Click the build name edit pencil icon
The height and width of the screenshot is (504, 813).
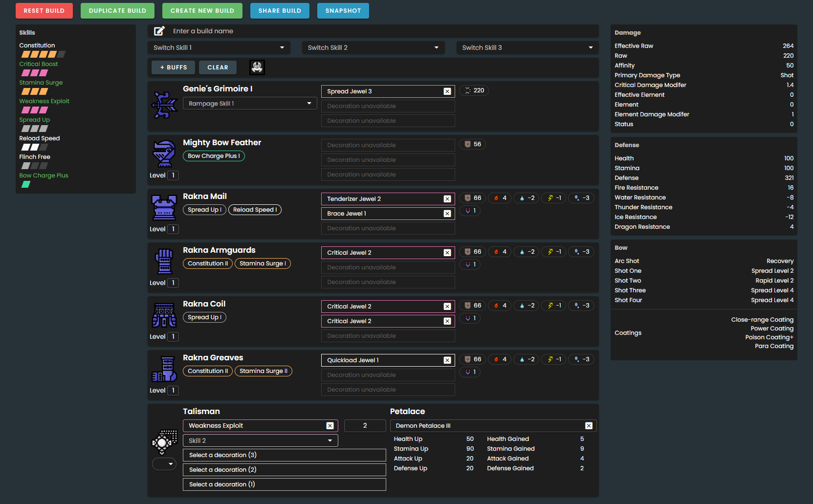[159, 31]
